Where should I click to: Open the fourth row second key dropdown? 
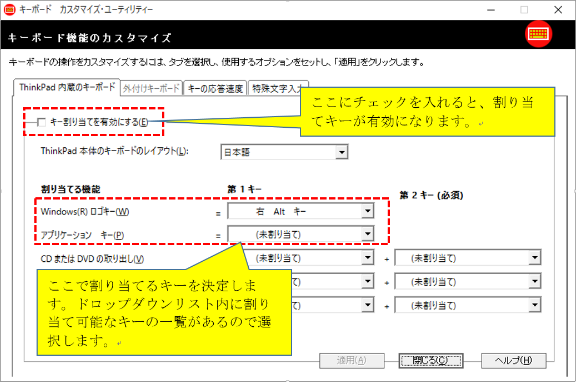click(468, 282)
